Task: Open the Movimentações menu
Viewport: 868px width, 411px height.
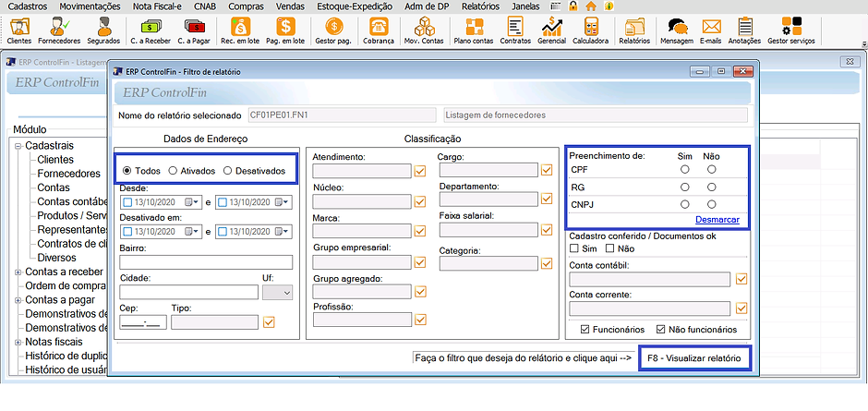Action: tap(90, 6)
